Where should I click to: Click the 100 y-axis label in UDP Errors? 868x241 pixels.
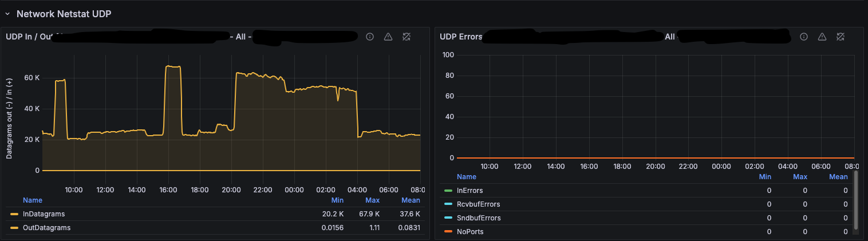(x=448, y=55)
